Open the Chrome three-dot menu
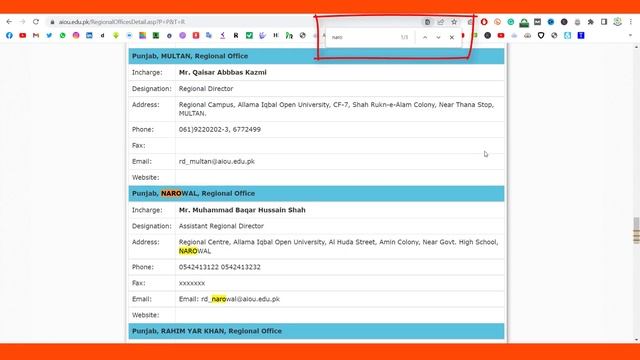The width and height of the screenshot is (640, 360). tap(631, 22)
